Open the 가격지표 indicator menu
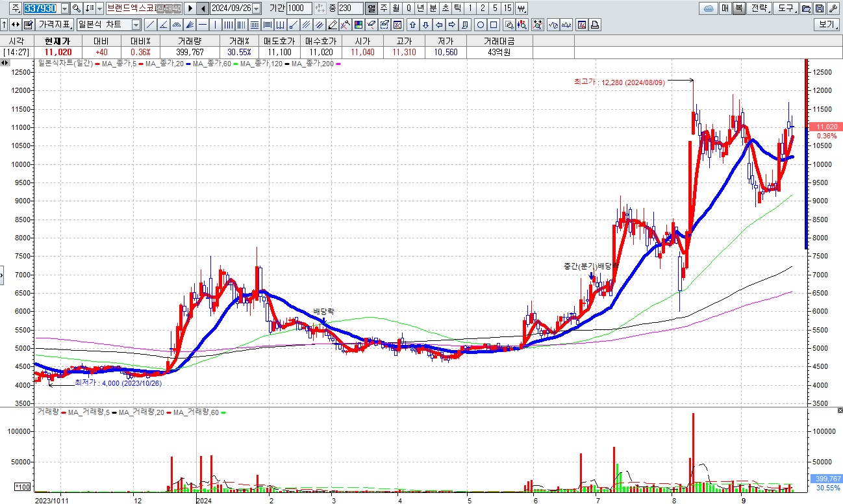Viewport: 843px width, 504px height. (55, 25)
